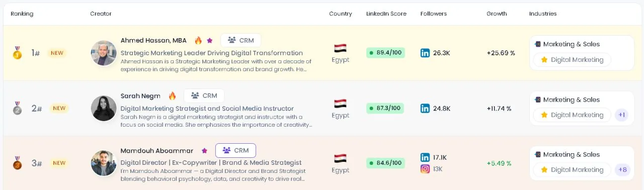Sort by the Growth column header

[x=497, y=14]
